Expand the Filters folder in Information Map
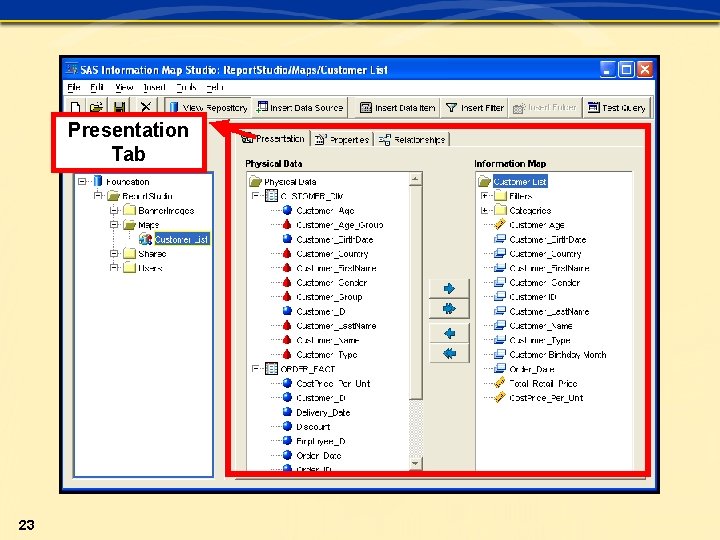This screenshot has height=540, width=720. tap(484, 196)
